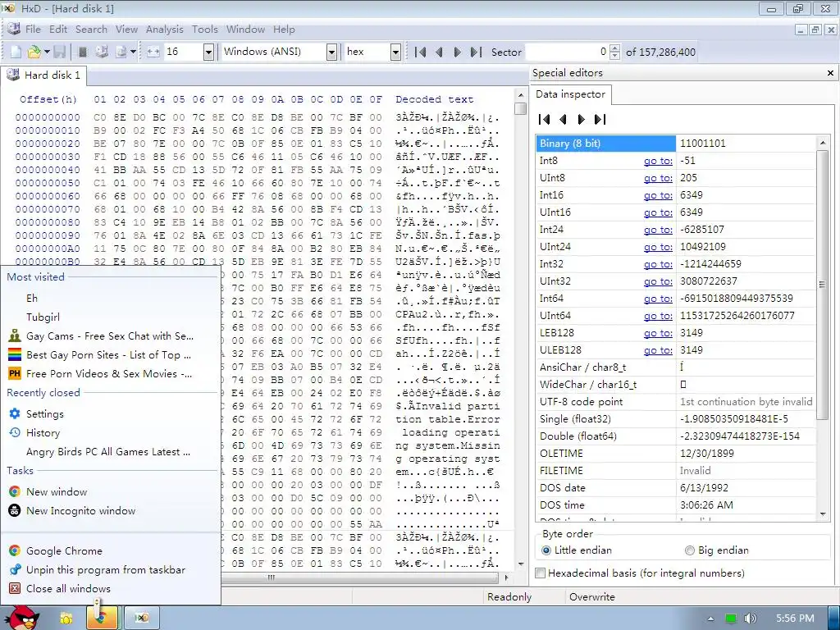Image resolution: width=840 pixels, height=630 pixels.
Task: Show hidden tray icons arrow
Action: point(711,619)
